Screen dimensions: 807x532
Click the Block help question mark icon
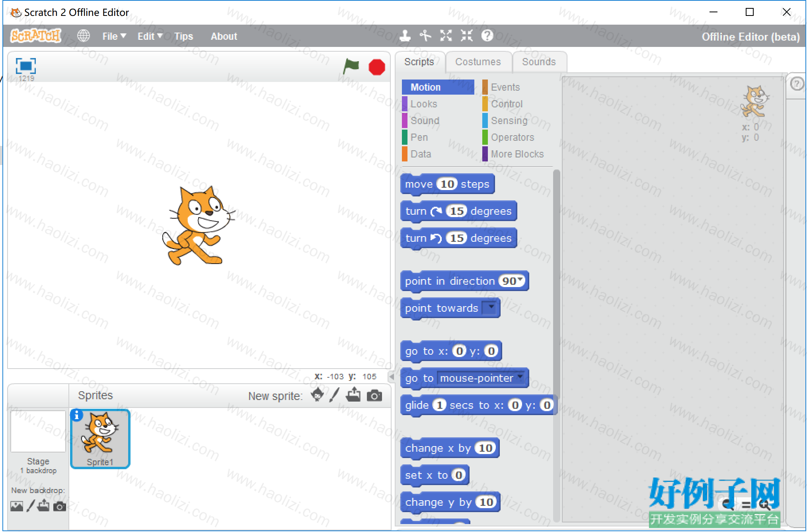[x=487, y=36]
